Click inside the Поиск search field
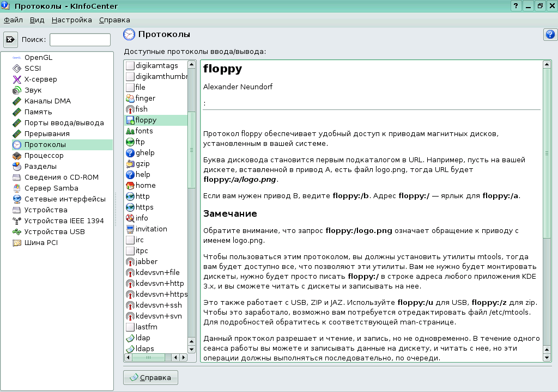558x392 pixels. tap(80, 39)
